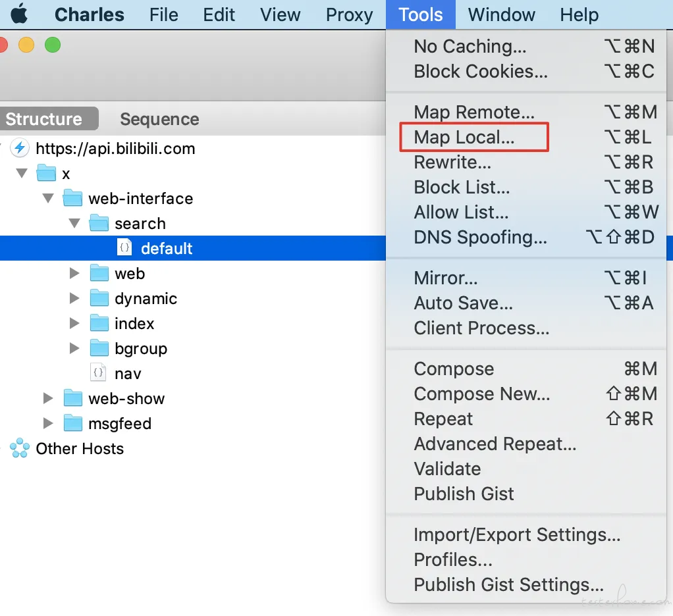Collapse the web-interface folder
The height and width of the screenshot is (616, 673).
point(48,198)
